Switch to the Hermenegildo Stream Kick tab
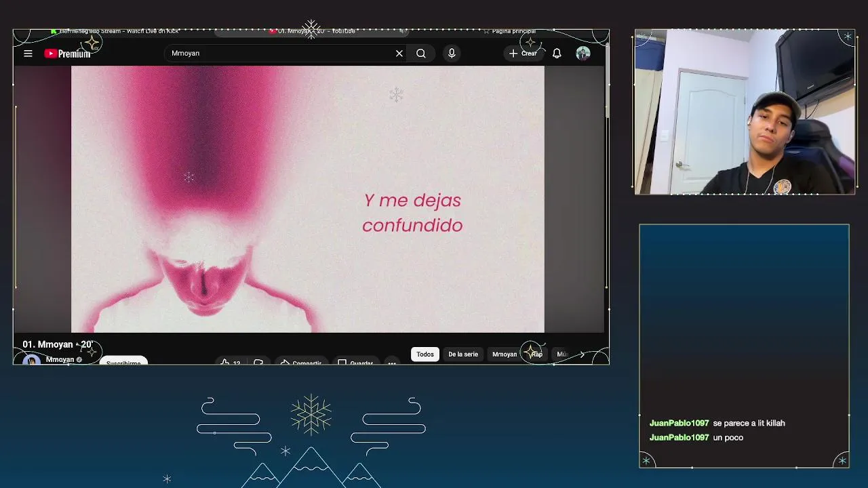The height and width of the screenshot is (488, 868). point(115,31)
